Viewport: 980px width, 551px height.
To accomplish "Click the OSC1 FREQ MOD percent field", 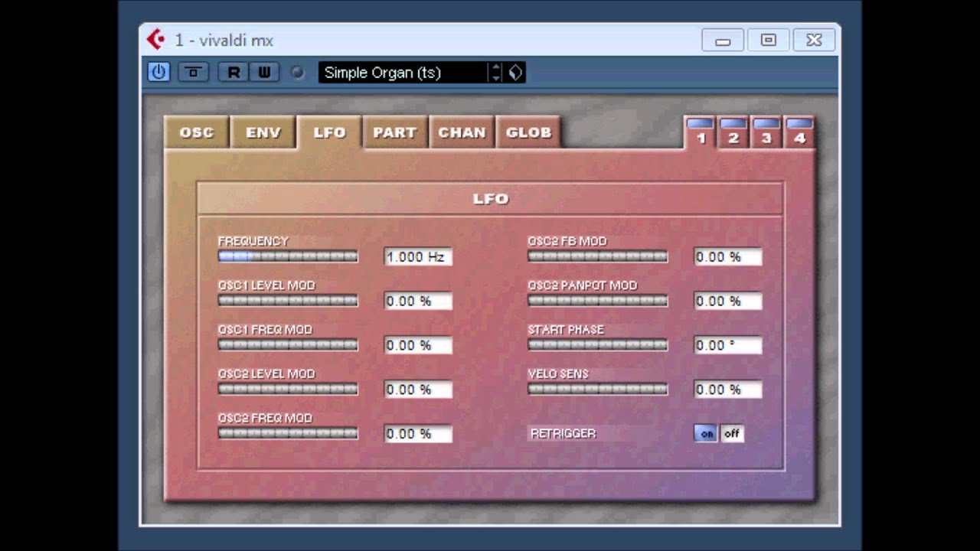I will 418,346.
